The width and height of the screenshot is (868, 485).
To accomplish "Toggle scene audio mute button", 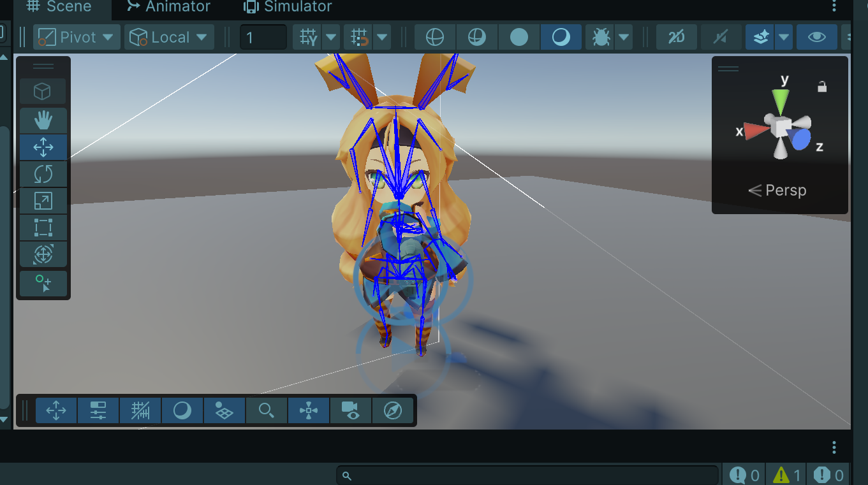I will 721,38.
